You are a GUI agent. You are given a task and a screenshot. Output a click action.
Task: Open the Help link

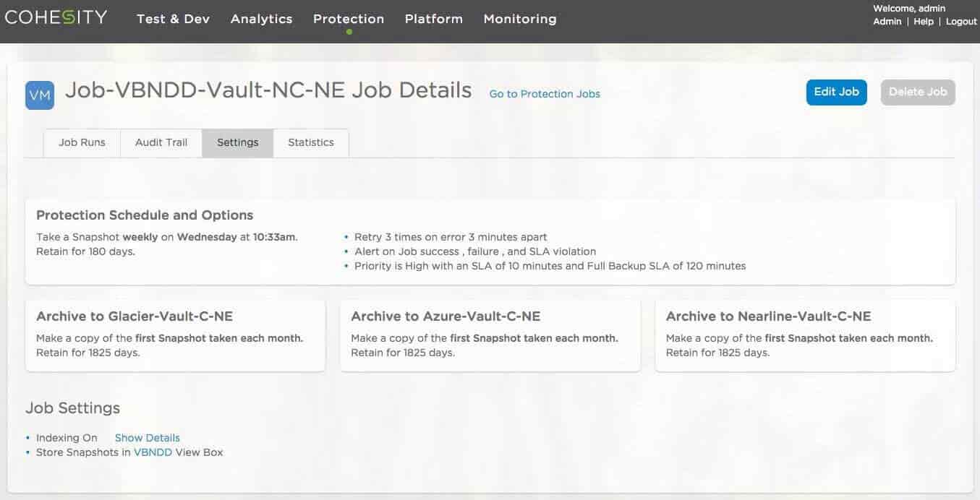tap(924, 22)
